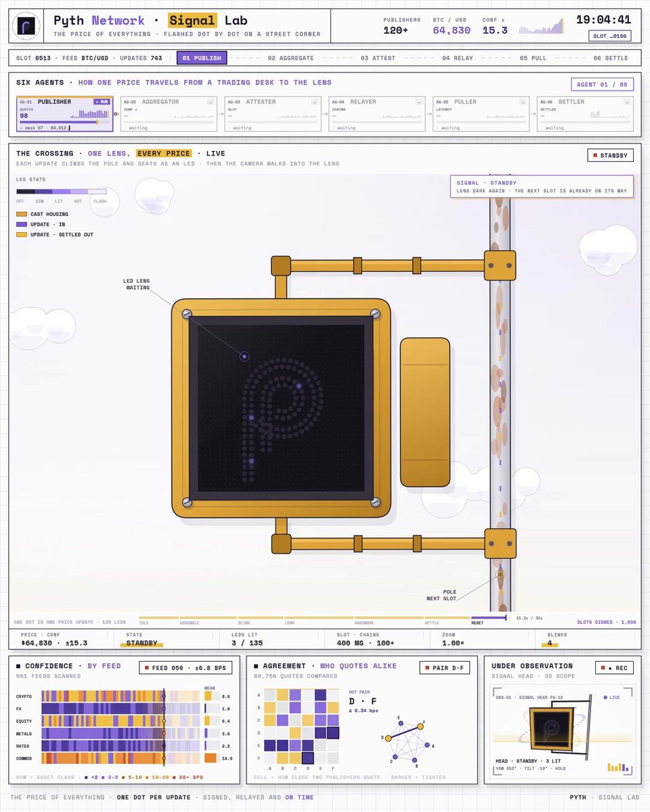Go to the 03 ATTEST stage
This screenshot has width=650, height=812.
[x=378, y=58]
